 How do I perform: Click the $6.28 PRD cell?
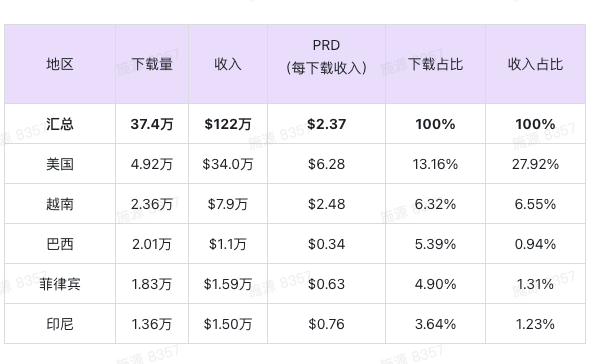pyautogui.click(x=326, y=164)
